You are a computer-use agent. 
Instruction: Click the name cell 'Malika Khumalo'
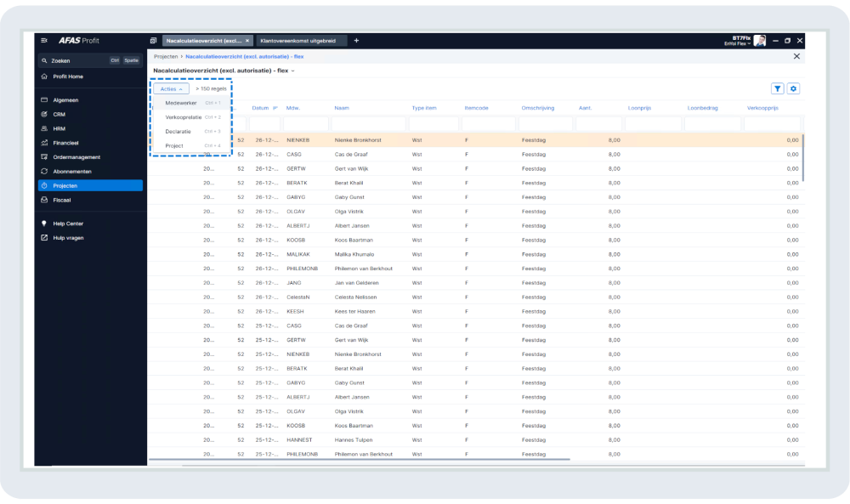[x=354, y=255]
